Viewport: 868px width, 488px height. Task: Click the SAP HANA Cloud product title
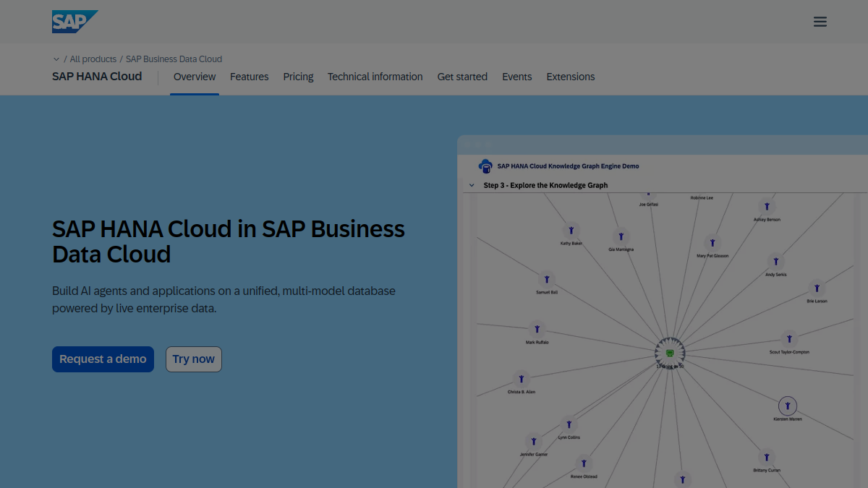pyautogui.click(x=97, y=77)
